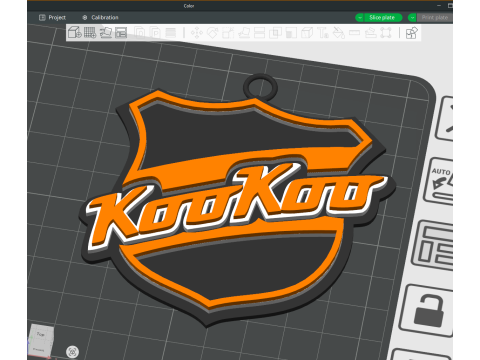Select the Assemble tool icon
Screen dimensions: 480x360
pyautogui.click(x=370, y=33)
